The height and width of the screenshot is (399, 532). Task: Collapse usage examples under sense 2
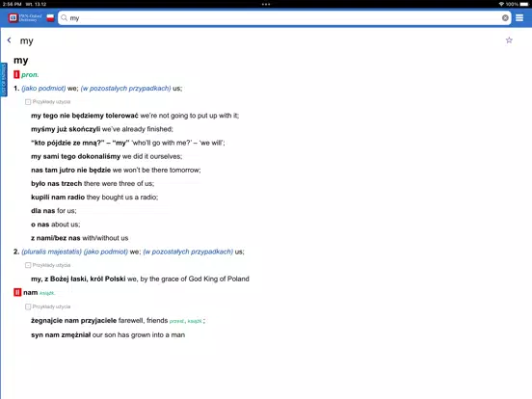[28, 265]
